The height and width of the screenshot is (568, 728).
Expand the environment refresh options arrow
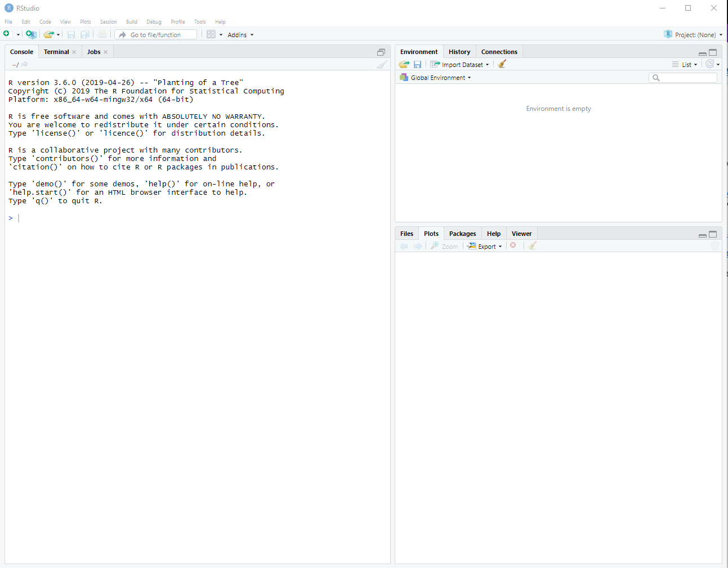pyautogui.click(x=718, y=65)
